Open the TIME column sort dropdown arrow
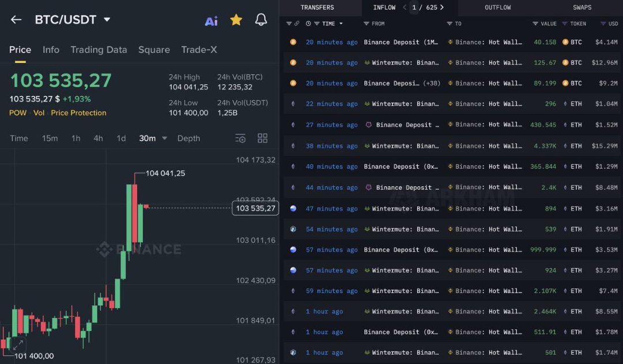 pyautogui.click(x=341, y=24)
